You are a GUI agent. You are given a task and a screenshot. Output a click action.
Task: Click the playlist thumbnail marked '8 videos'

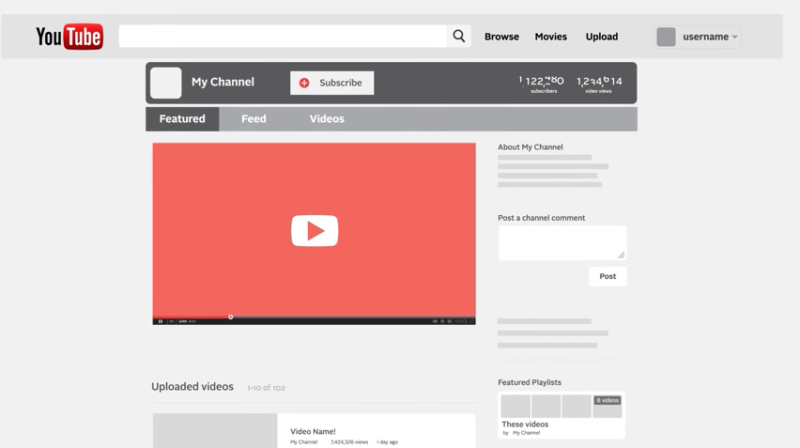coord(607,406)
